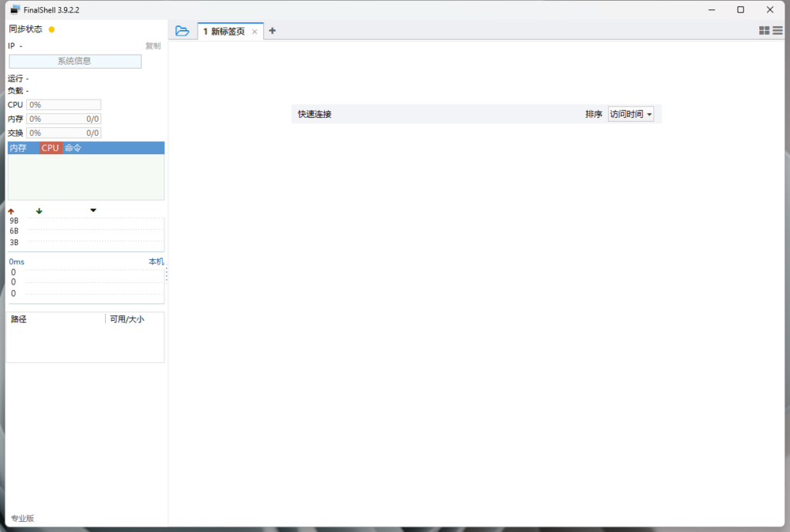Select the 内存 process sort tab
Screen dimensions: 790x532
(x=19, y=147)
